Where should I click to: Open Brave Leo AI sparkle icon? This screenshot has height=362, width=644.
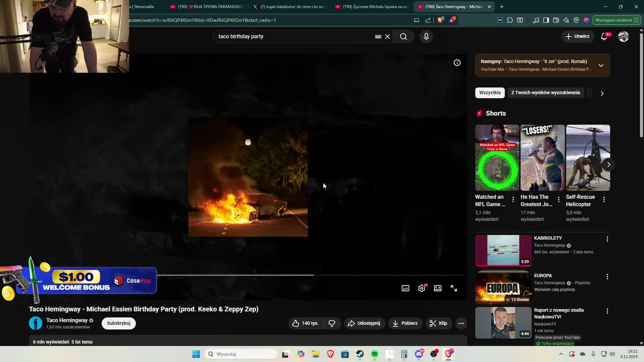pyautogui.click(x=566, y=20)
